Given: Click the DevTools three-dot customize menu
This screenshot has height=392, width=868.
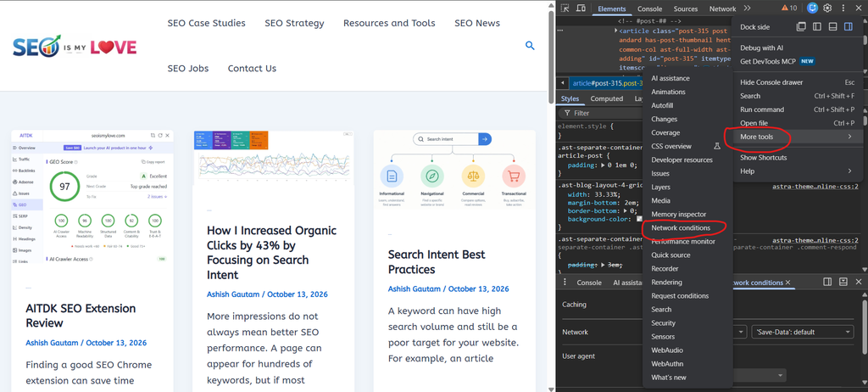Looking at the screenshot, I should [843, 8].
